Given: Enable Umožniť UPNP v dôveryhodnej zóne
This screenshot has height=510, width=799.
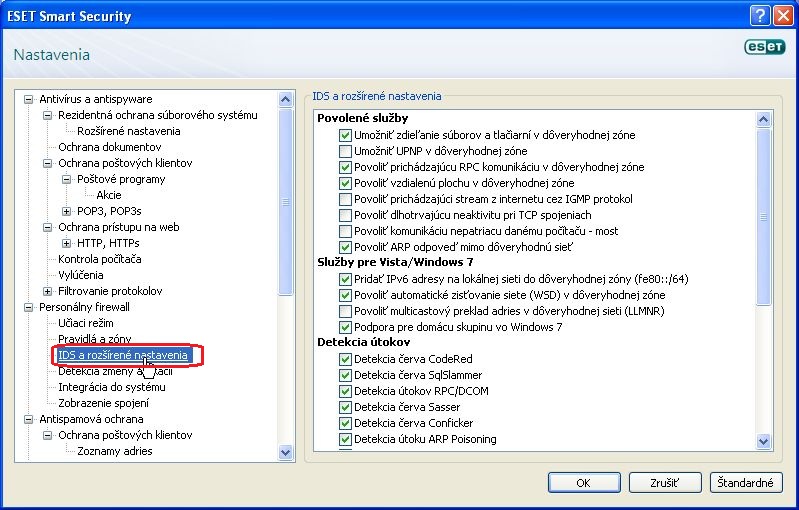Looking at the screenshot, I should (345, 151).
